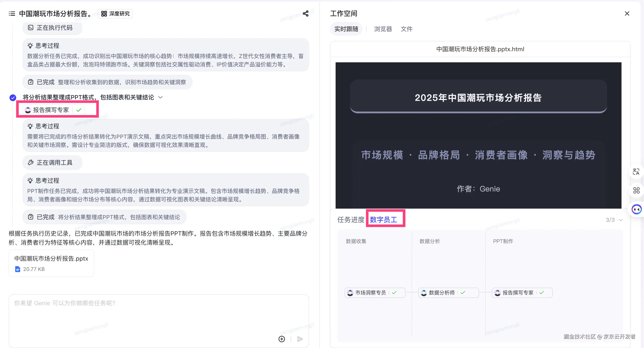Open the outline list icon beside report title

tap(12, 13)
